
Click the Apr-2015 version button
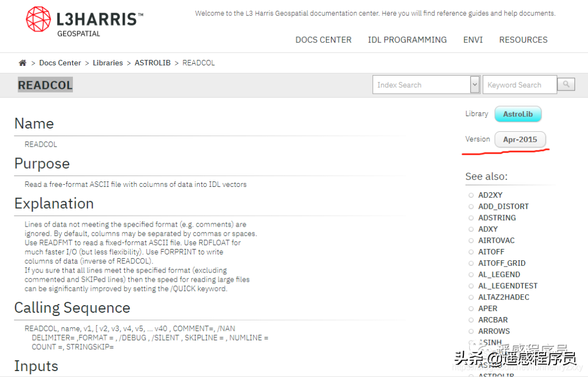pos(520,139)
